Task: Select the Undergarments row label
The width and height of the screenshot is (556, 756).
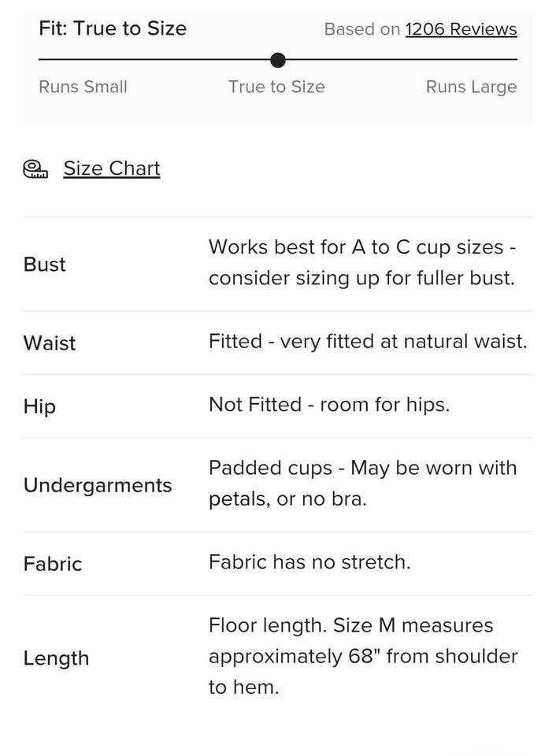Action: 98,485
